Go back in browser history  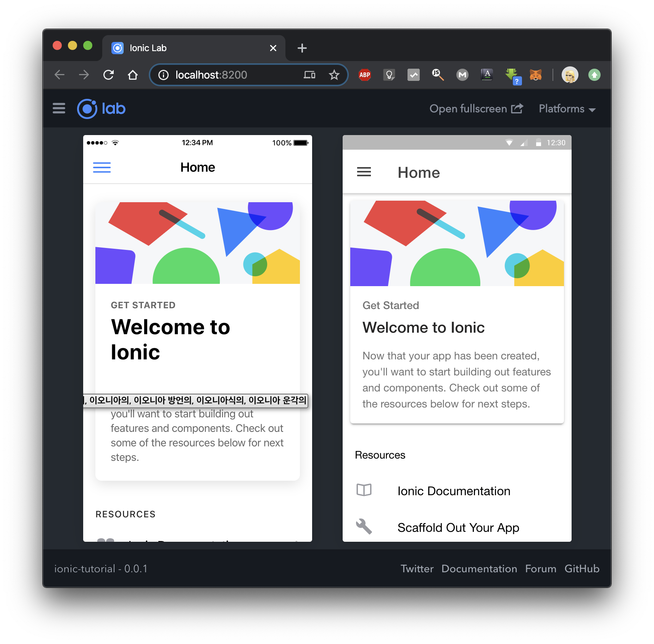click(60, 75)
